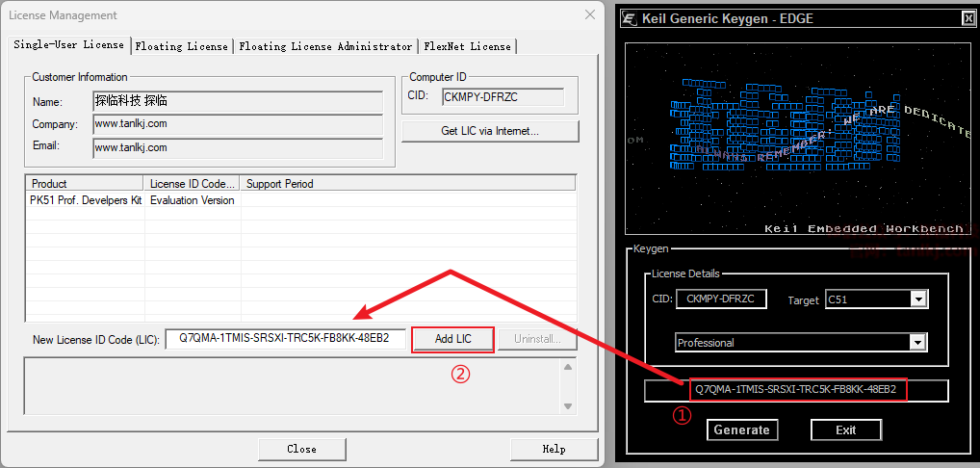Click the generated license code field in keygen
The image size is (980, 468).
click(x=796, y=391)
